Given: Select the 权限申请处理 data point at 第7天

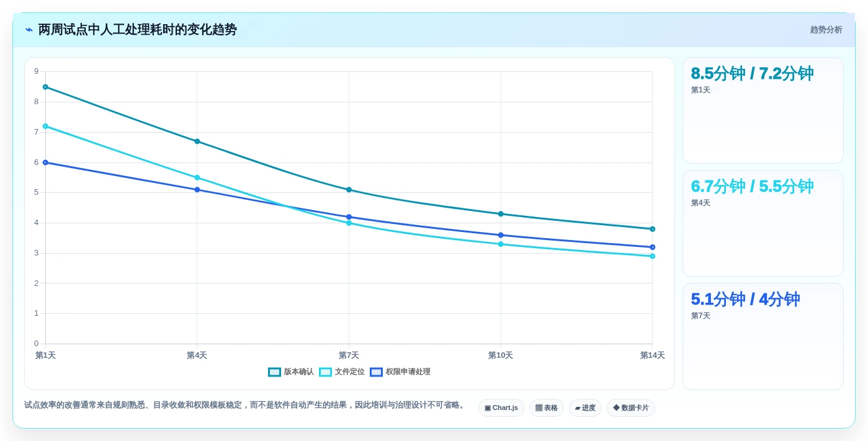Looking at the screenshot, I should [x=349, y=217].
